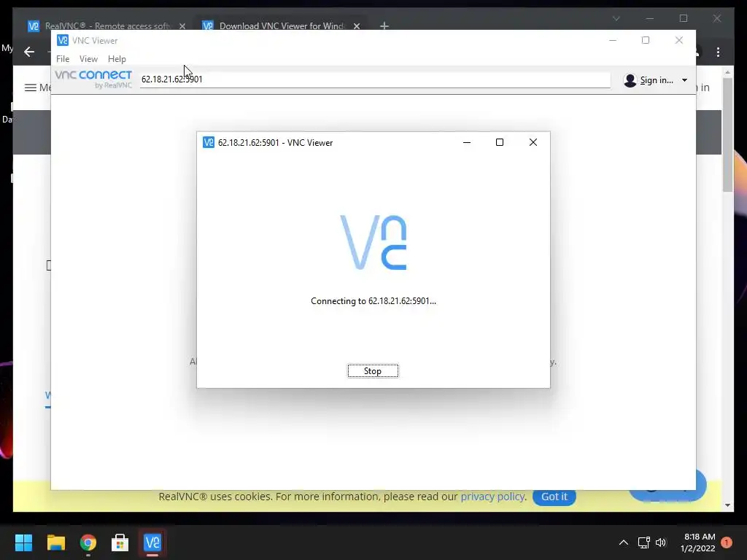Viewport: 747px width, 560px height.
Task: Expand the Sign in dropdown arrow
Action: [x=684, y=80]
